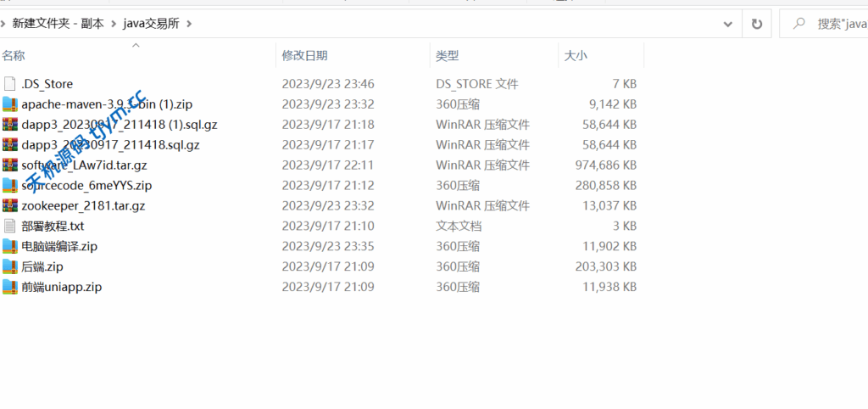Sort files by 名称 column header
This screenshot has width=868, height=409.
pos(14,56)
